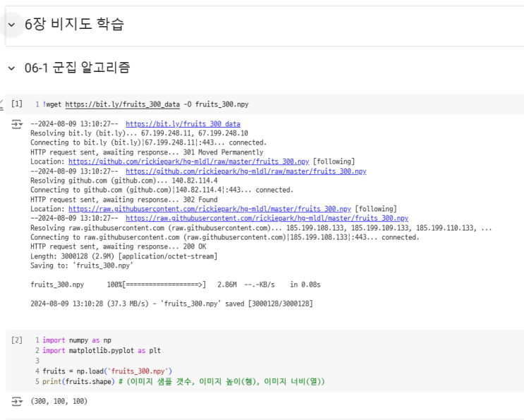
Task: Click the 'HTTP request sent, awaiting response... 200 OK' line
Action: click(118, 247)
